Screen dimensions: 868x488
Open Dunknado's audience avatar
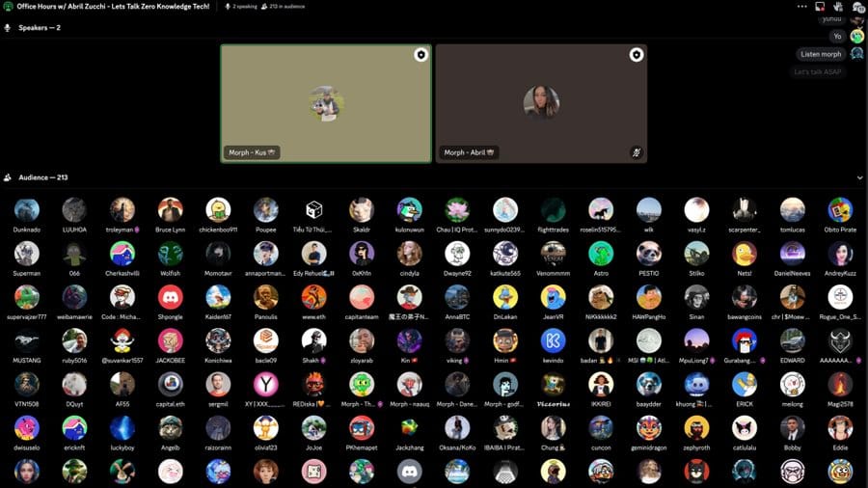point(27,210)
